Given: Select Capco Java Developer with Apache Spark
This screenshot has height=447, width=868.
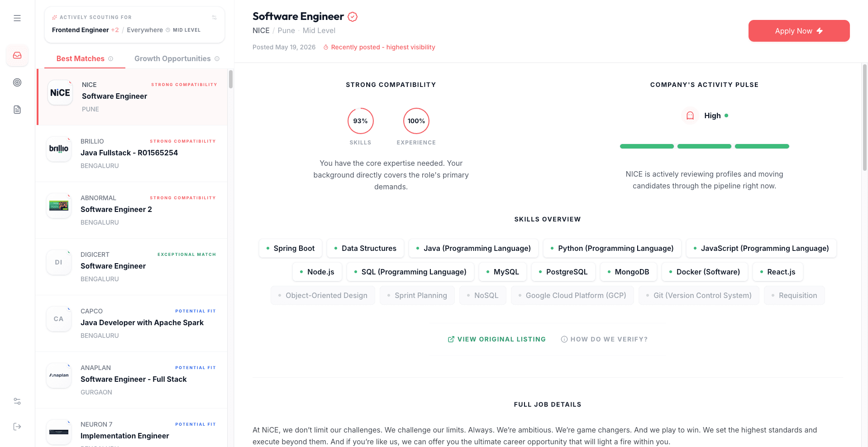Looking at the screenshot, I should tap(132, 323).
